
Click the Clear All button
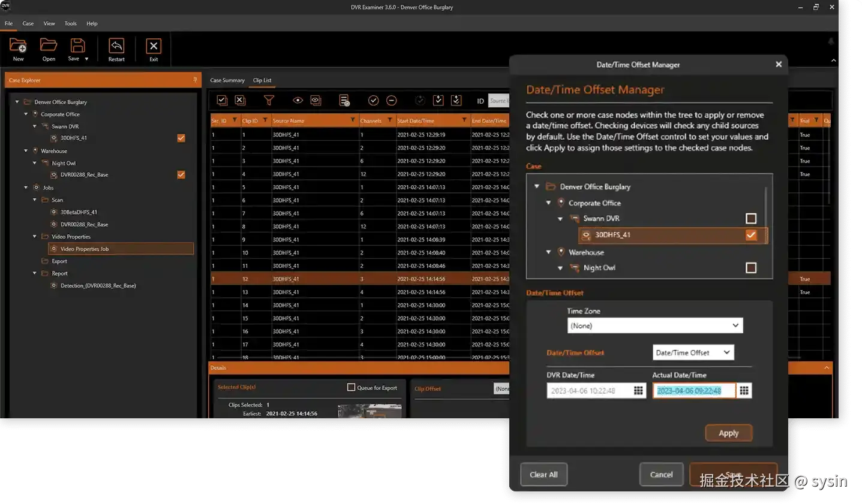coord(544,475)
